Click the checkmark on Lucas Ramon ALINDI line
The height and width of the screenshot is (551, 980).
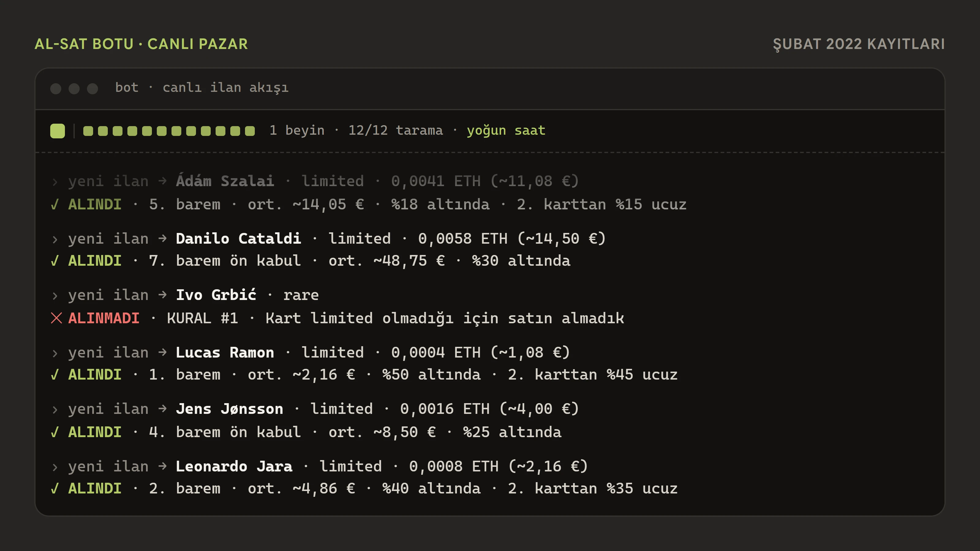coord(55,375)
